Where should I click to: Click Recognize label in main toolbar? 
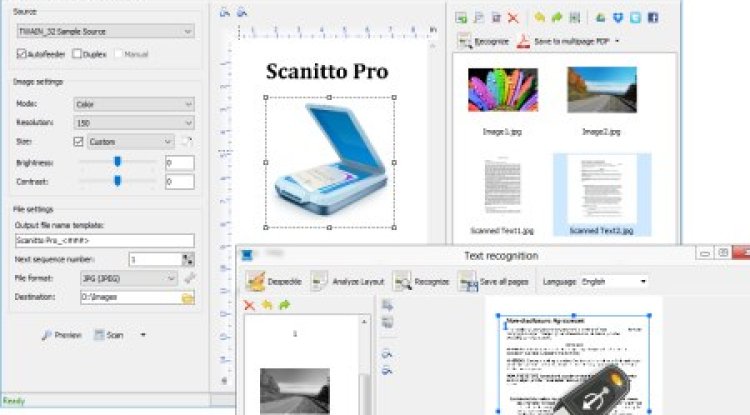pos(492,42)
